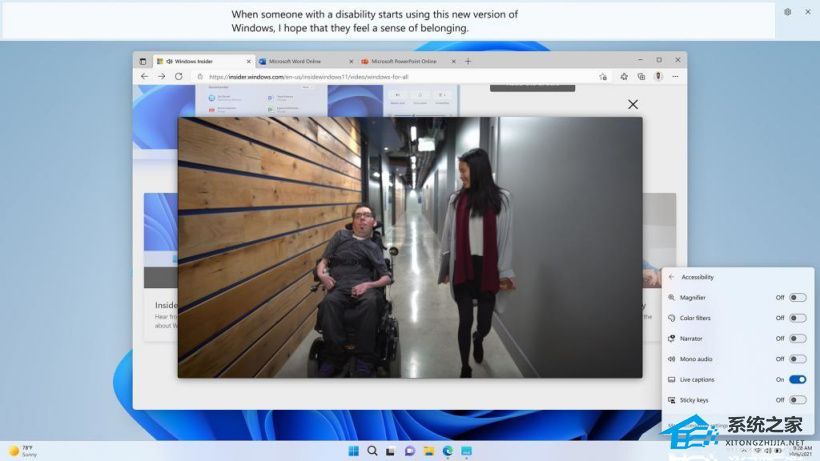Open Edge settings and more menu
This screenshot has height=461, width=820.
coord(676,76)
